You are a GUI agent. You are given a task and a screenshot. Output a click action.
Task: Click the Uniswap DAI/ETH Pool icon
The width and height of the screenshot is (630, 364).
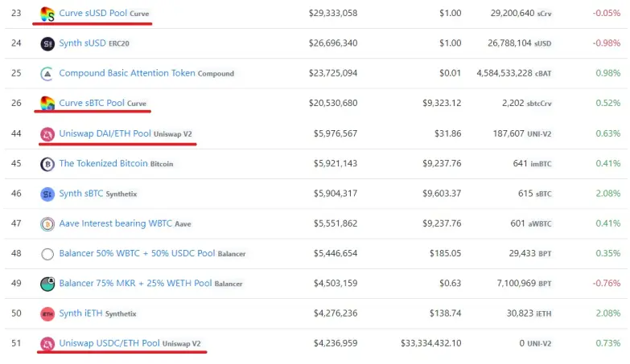47,134
